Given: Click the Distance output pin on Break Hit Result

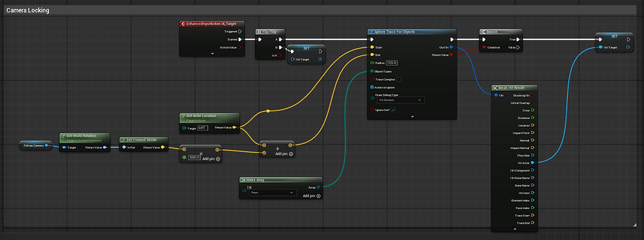Looking at the screenshot, I should [x=533, y=118].
